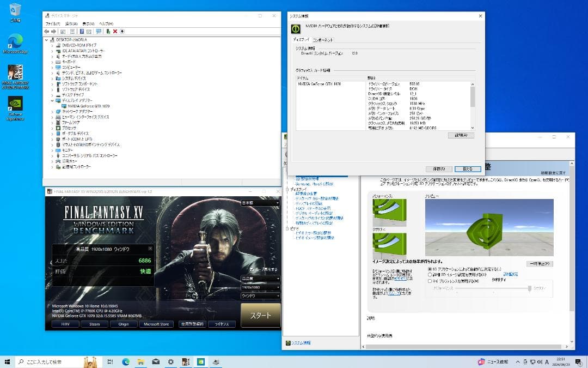The image size is (588, 368).
Task: Enable the マイ プレファレンスを使用する checkbox
Action: pyautogui.click(x=430, y=281)
